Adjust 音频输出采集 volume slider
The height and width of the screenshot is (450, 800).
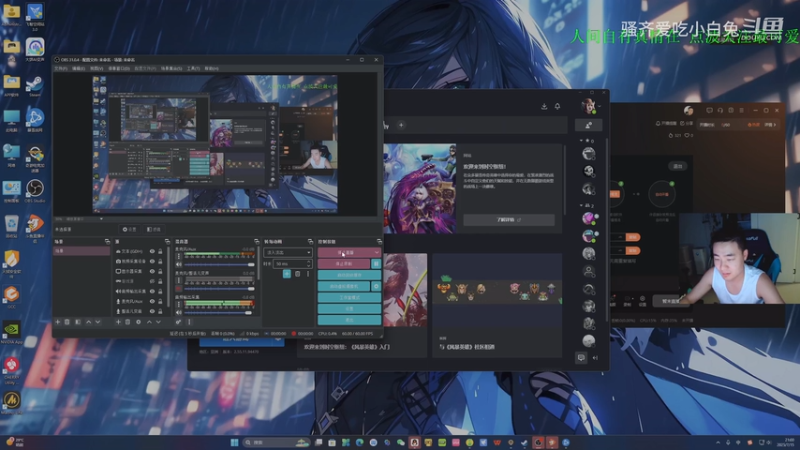point(219,313)
